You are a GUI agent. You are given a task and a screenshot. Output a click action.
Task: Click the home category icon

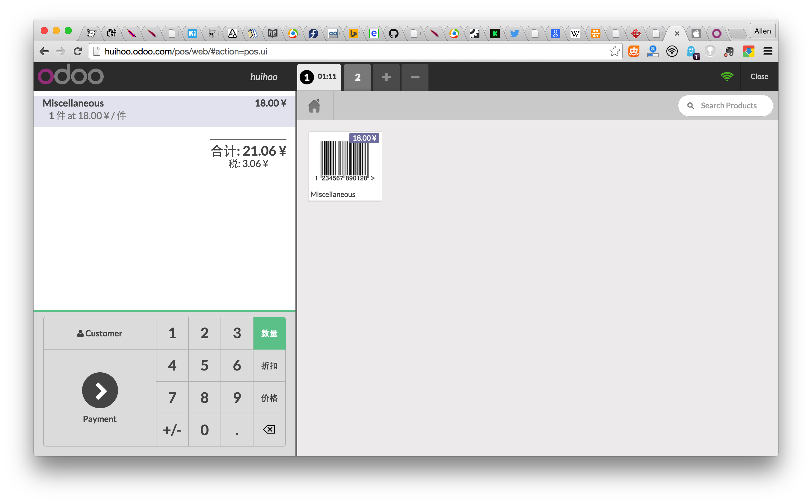pos(314,106)
